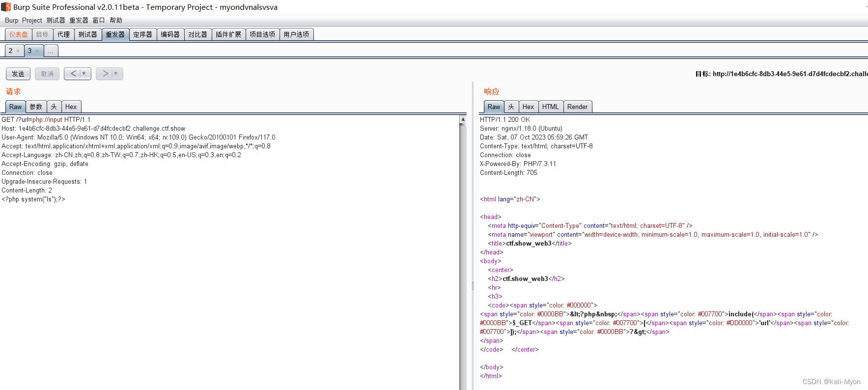Select the request Hex tab

pos(71,107)
